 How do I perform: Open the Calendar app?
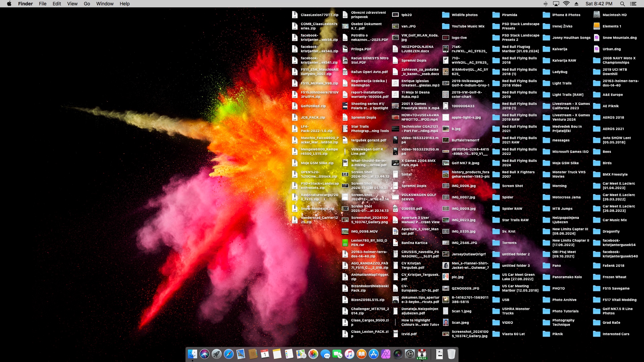coord(264,354)
